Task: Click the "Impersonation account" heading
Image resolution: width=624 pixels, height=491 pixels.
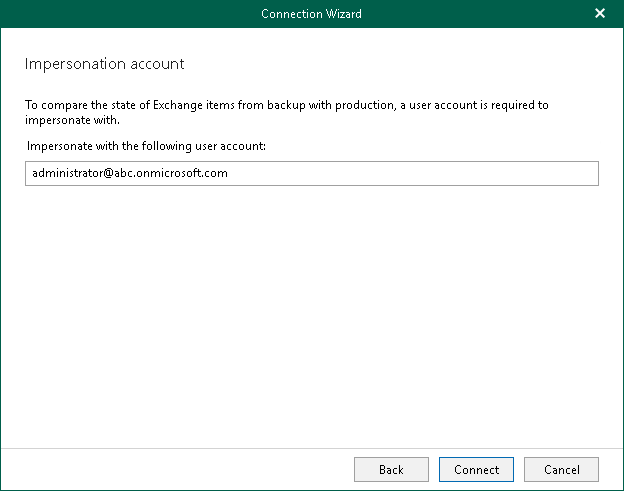Action: point(104,64)
